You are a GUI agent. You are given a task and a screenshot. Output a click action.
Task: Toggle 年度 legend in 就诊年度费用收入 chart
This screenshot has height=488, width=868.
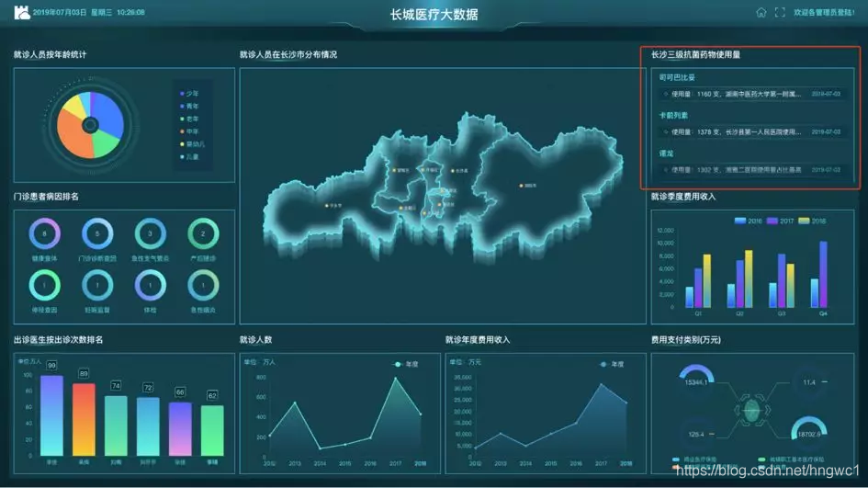613,364
